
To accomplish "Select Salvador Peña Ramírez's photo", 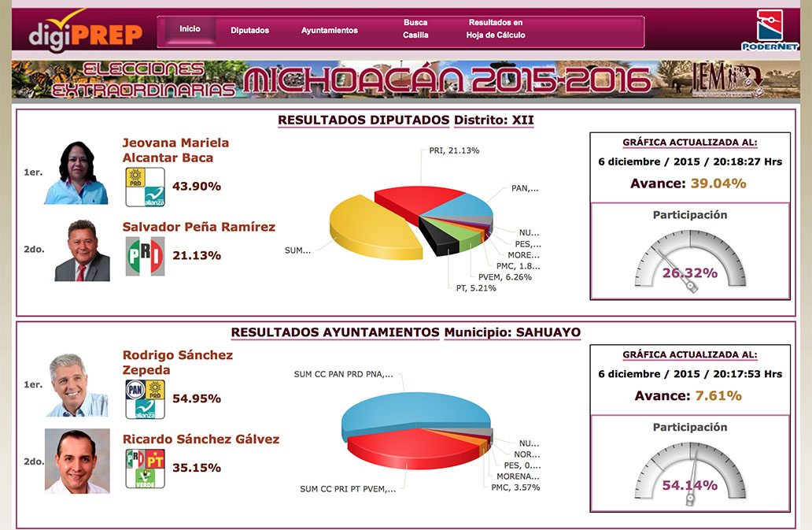I will [82, 250].
